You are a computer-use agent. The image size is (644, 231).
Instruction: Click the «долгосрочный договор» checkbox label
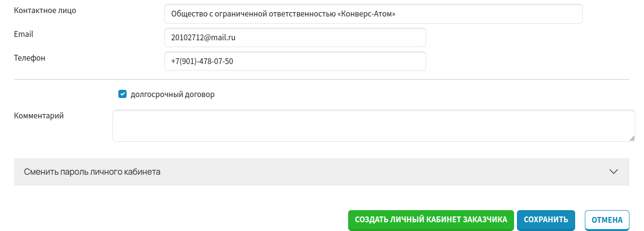pos(173,95)
